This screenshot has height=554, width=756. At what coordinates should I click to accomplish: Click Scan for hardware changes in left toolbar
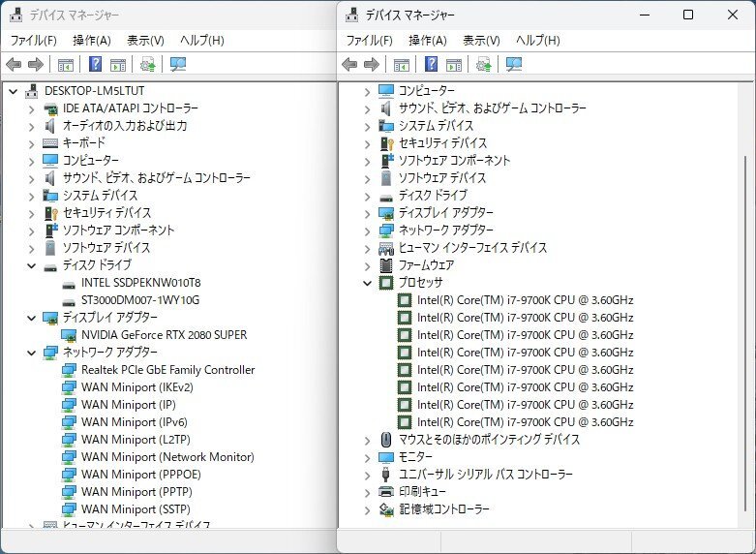click(x=178, y=64)
